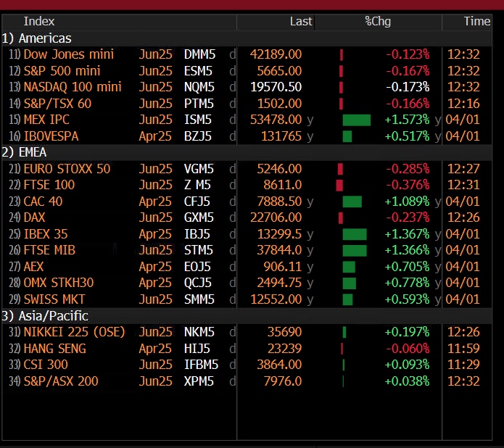Click last price 42189.00

(276, 54)
